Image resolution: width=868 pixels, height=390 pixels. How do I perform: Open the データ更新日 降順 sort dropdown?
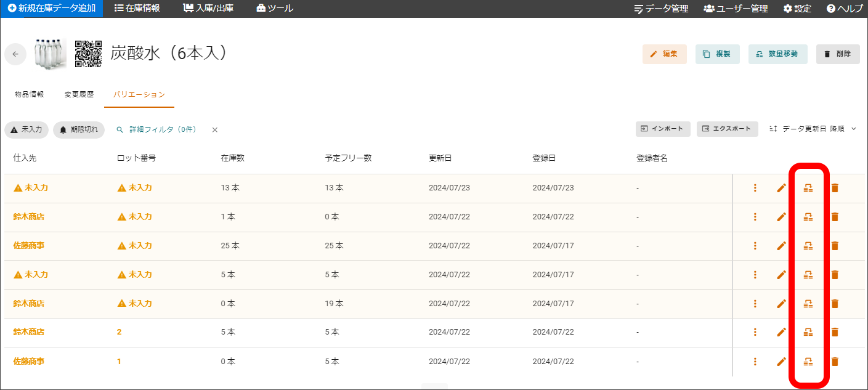click(x=813, y=129)
